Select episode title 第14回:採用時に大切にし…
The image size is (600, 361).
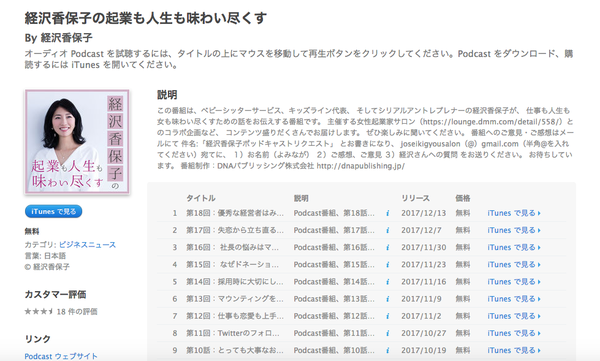(235, 282)
